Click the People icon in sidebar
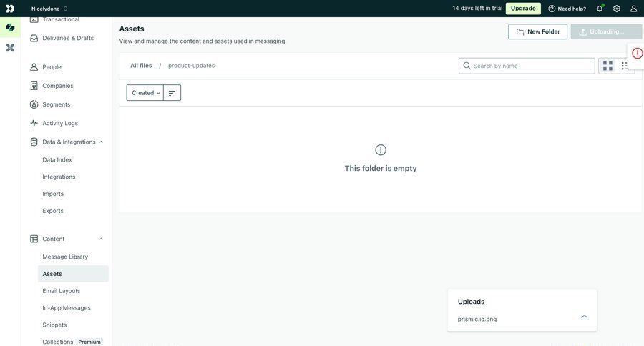 click(34, 67)
